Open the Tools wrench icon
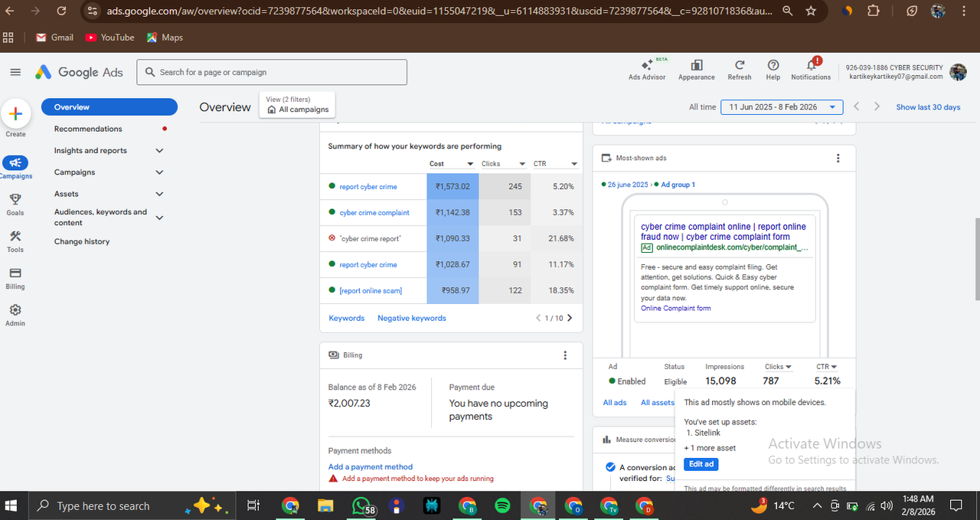980x520 pixels. click(x=15, y=236)
